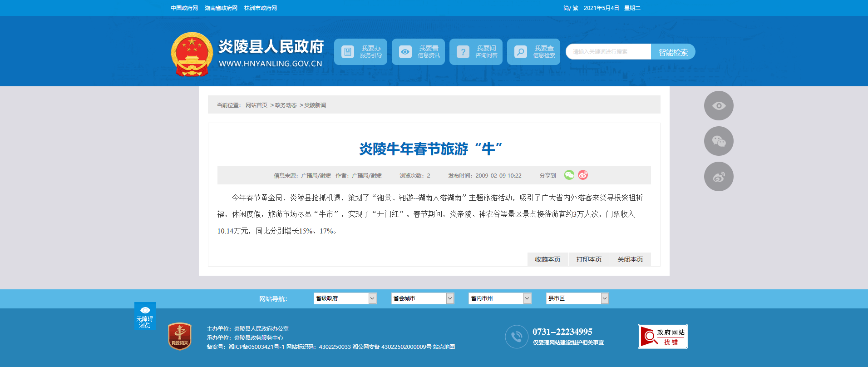Toggle 无障碍浏览 accessibility mode
The width and height of the screenshot is (868, 367).
pyautogui.click(x=145, y=316)
